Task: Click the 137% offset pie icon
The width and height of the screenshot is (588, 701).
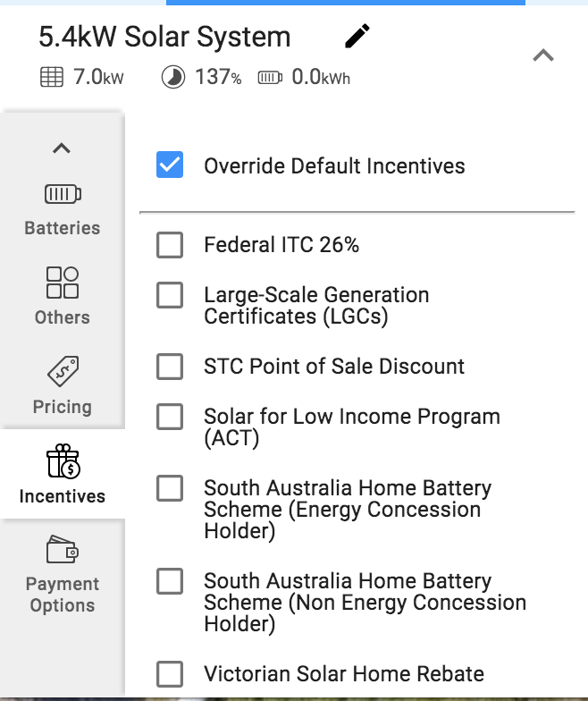Action: coord(173,77)
